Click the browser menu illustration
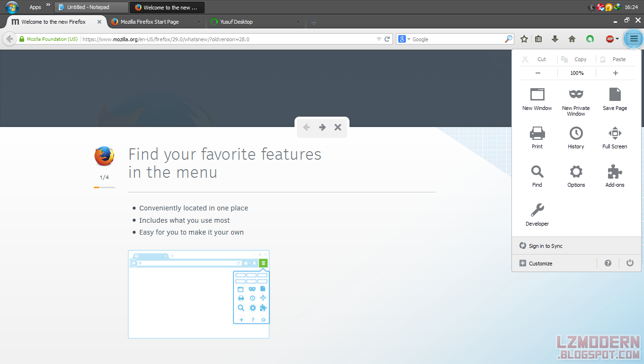Viewport: 644px width, 364px height. pos(199,294)
